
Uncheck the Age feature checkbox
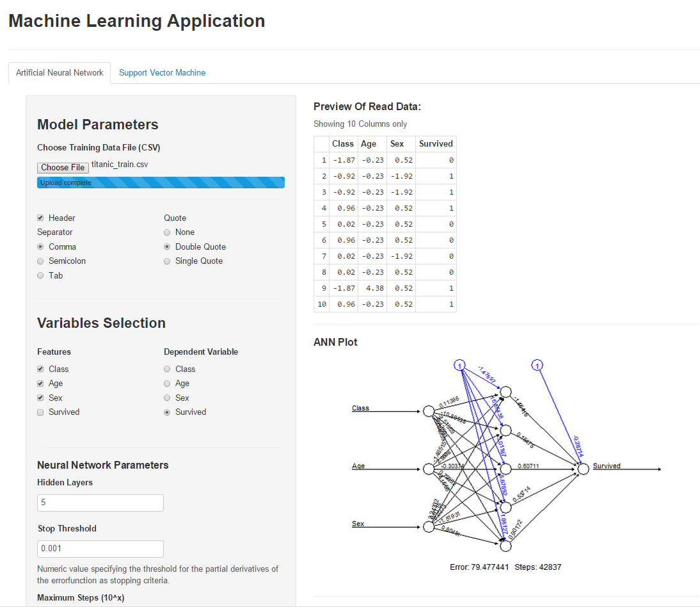[40, 384]
